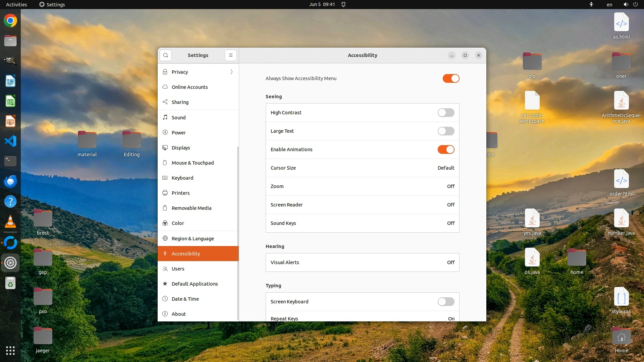Disable the Enable Animations switch
Screen dimensions: 644x362
click(446, 149)
